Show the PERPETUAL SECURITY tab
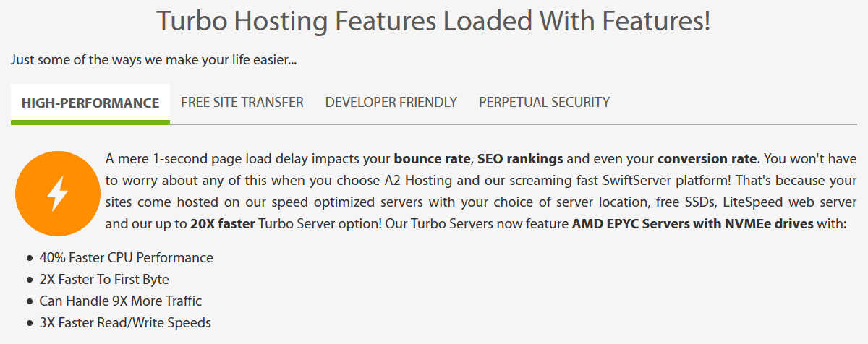 click(x=544, y=102)
